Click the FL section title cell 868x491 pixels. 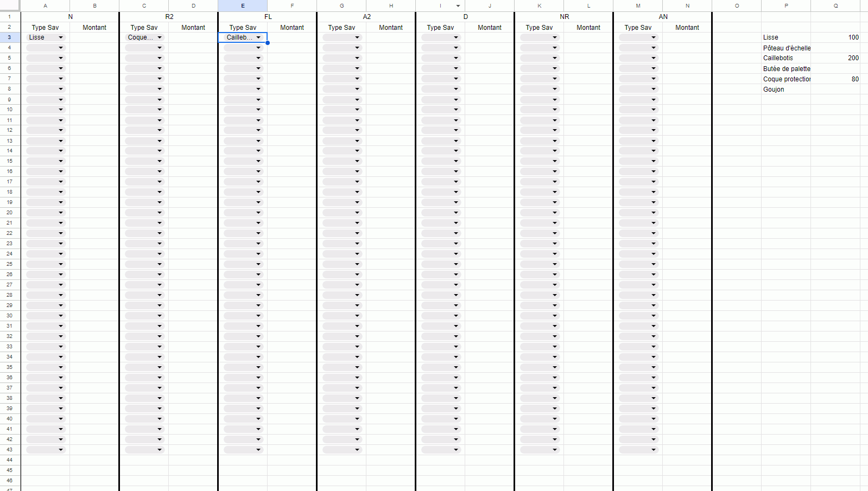[x=268, y=17]
